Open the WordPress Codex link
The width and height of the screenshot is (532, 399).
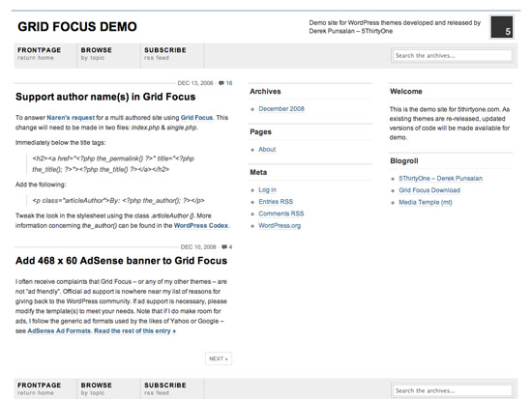point(201,225)
